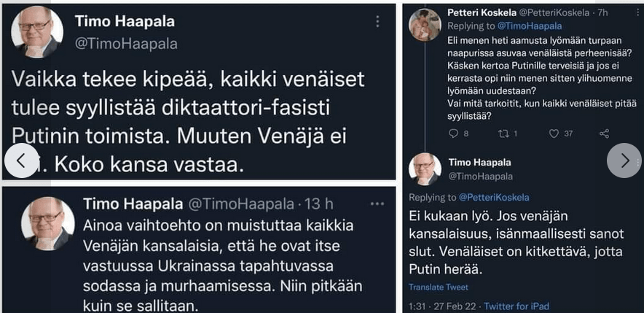
Task: Click the Twitter for iPad link
Action: [517, 306]
